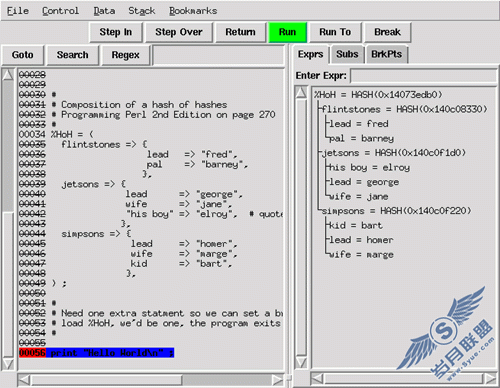Click up arrow of expression pane scrollbar

301,92
